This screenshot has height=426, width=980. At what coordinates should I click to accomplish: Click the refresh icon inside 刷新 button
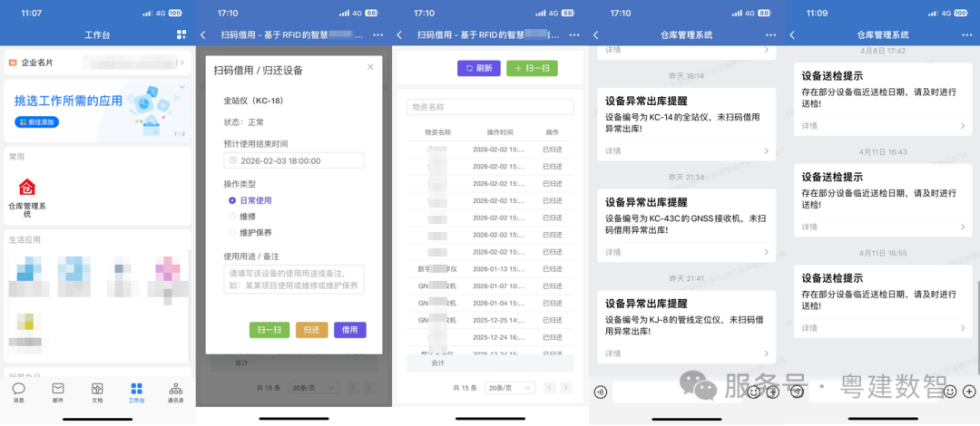coord(469,68)
